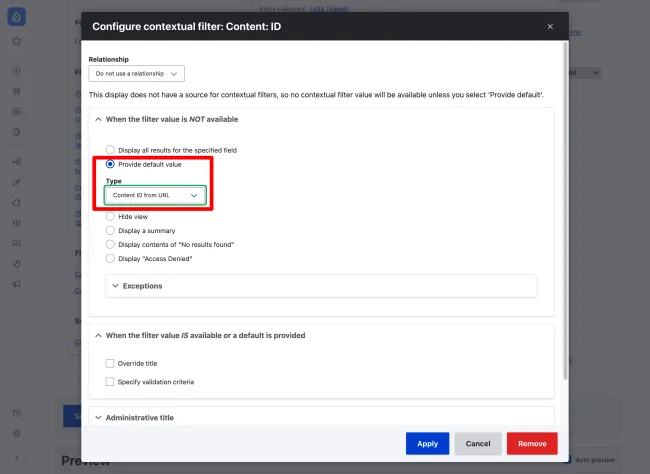Choose "Display a summary" radio option
This screenshot has height=474, width=650.
[111, 230]
